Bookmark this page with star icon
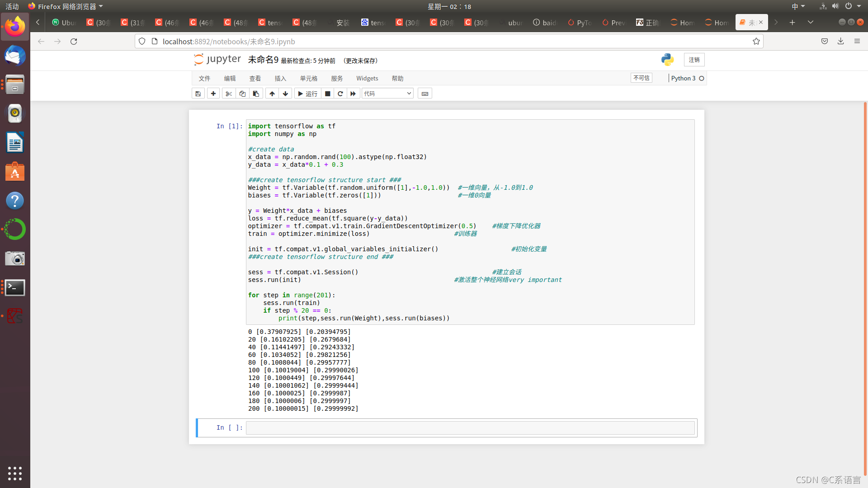Viewport: 868px width, 488px height. 756,41
